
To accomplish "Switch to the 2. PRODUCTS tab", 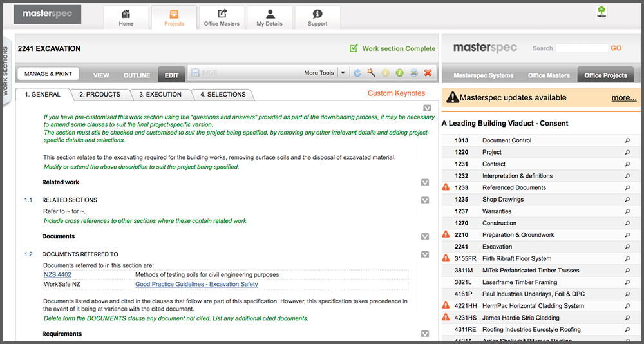I will pos(100,95).
